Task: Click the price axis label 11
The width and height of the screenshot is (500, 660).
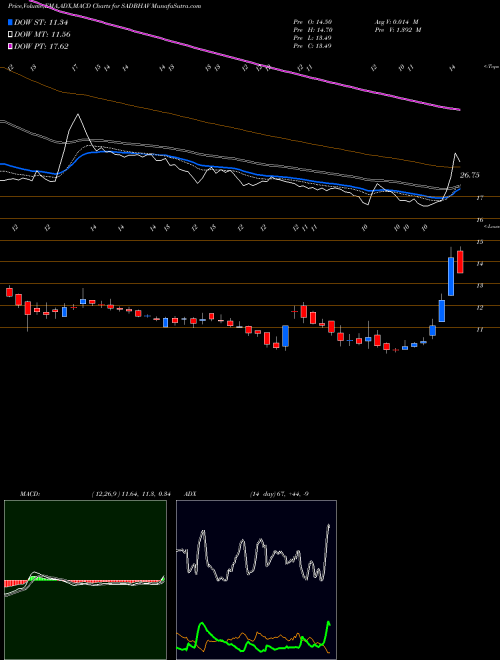Action: (x=479, y=330)
